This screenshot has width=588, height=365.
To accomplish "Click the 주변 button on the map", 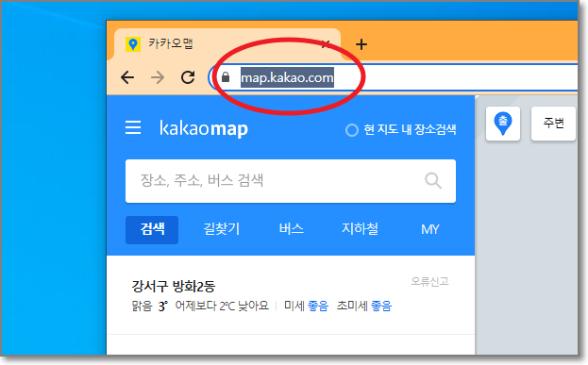I will pos(553,124).
